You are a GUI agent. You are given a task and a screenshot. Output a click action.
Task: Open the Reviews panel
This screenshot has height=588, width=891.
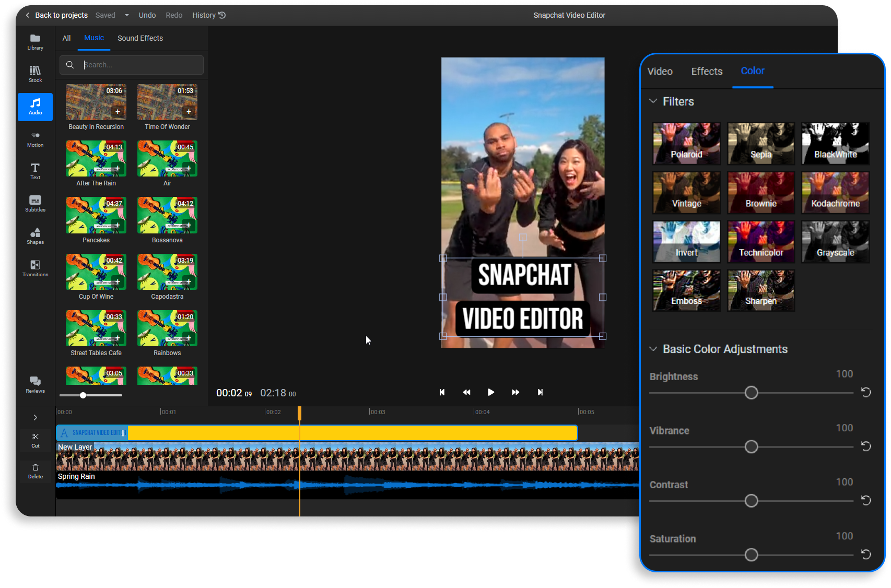point(35,383)
